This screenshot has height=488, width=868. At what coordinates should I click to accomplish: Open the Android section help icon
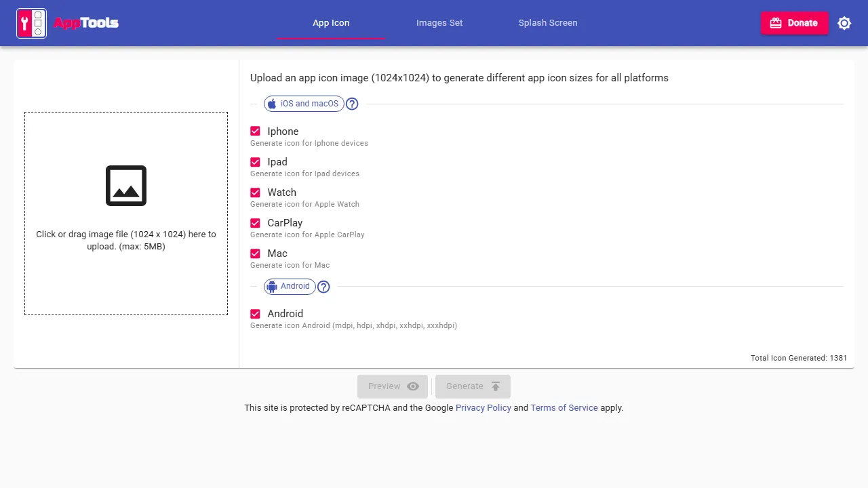pos(323,287)
